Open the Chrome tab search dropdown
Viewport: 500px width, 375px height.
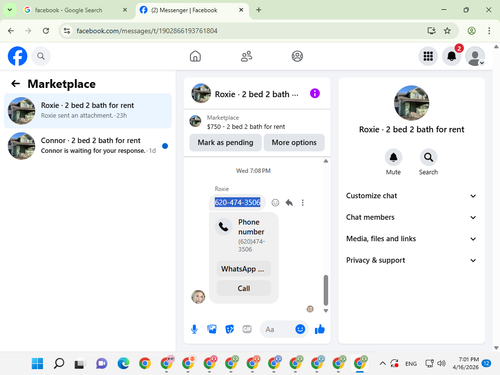click(x=10, y=10)
